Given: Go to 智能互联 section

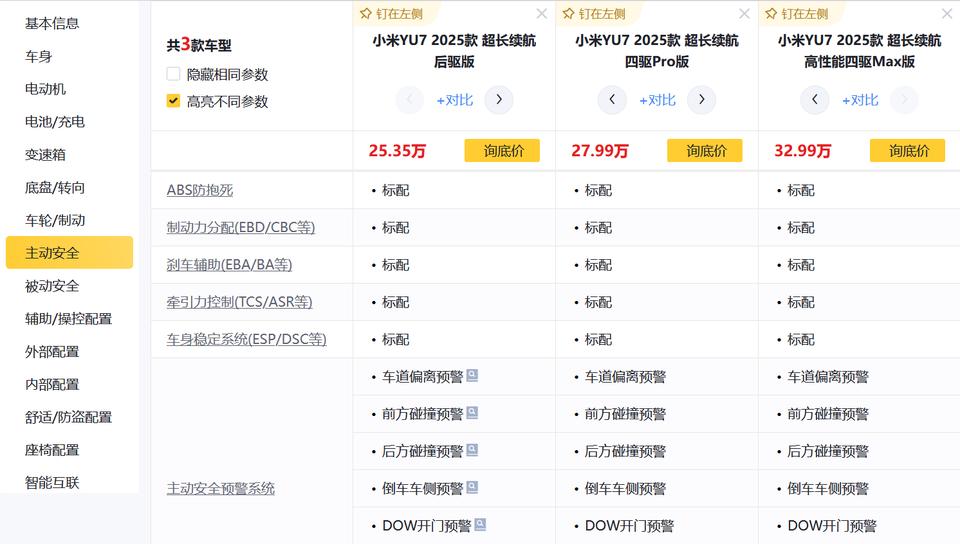Looking at the screenshot, I should tap(52, 483).
